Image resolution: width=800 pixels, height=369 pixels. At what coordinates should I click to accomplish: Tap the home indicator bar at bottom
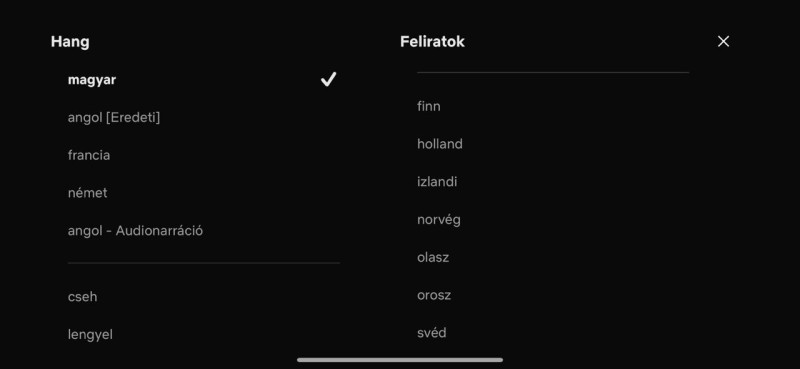point(400,360)
